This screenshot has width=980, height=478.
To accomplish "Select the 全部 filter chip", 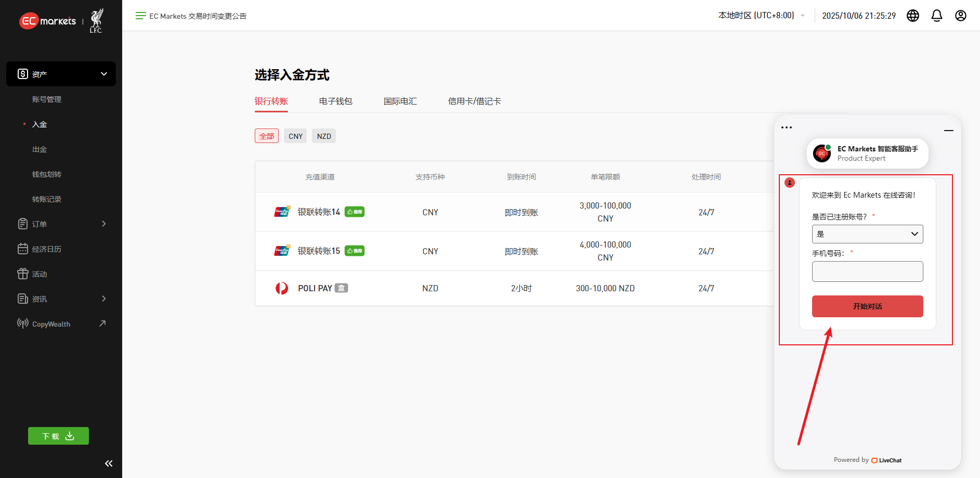I will coord(266,136).
